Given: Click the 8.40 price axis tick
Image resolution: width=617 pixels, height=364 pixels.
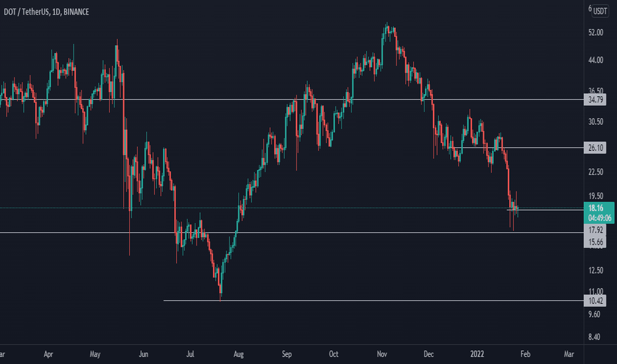Looking at the screenshot, I should pos(594,337).
